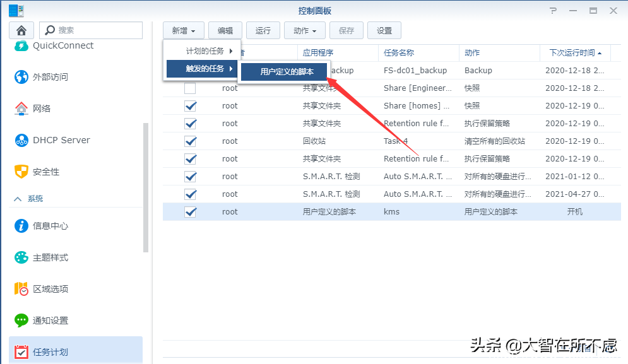Click the 清空所有的回收站 action cell
The height and width of the screenshot is (364, 628).
click(495, 141)
